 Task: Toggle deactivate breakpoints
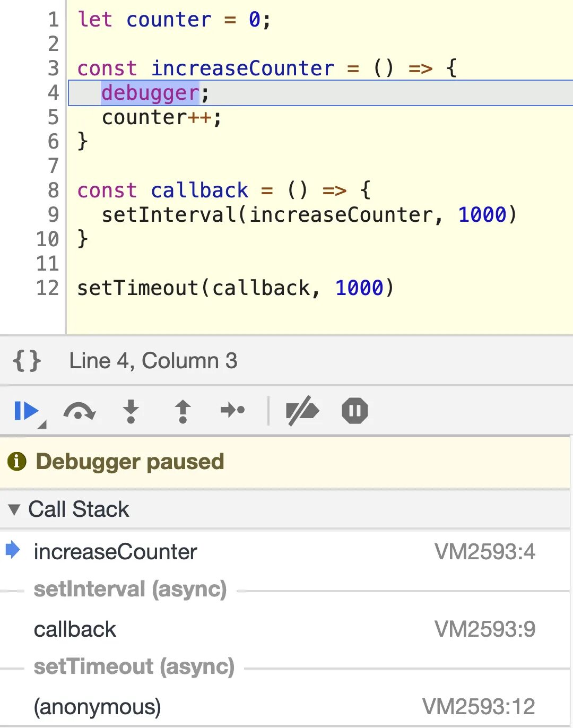pos(302,411)
